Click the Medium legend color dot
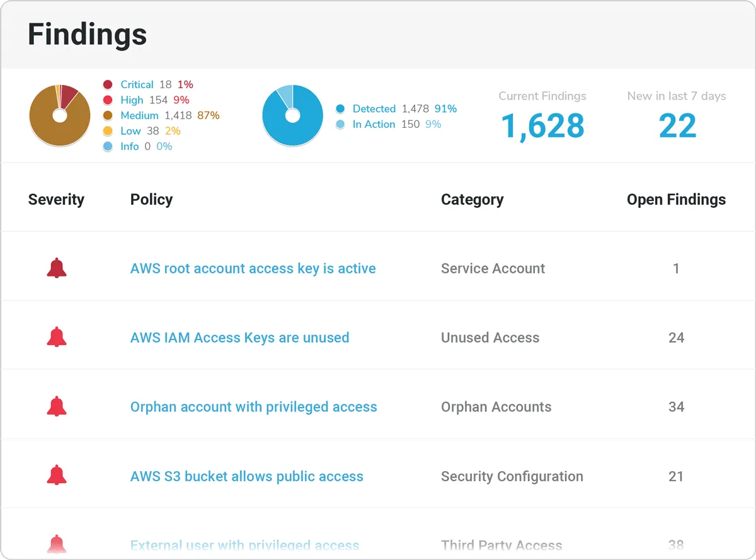Image resolution: width=756 pixels, height=560 pixels. point(108,115)
